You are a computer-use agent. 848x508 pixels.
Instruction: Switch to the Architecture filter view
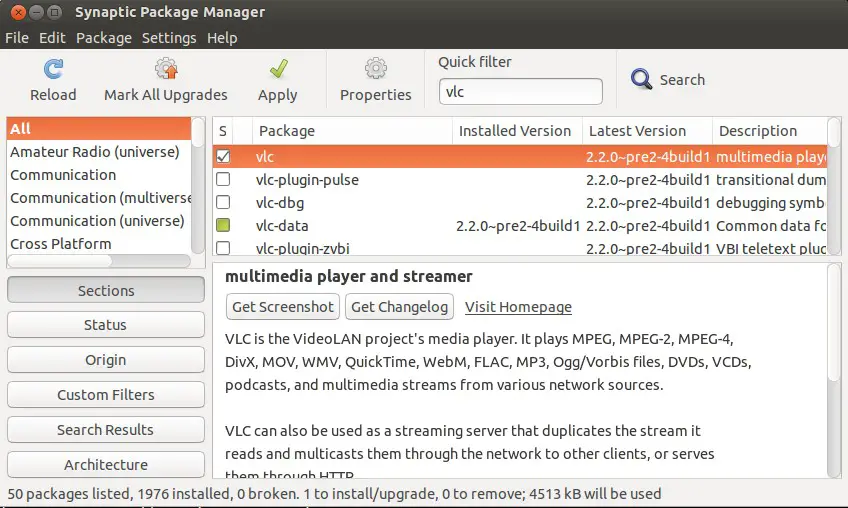(106, 464)
